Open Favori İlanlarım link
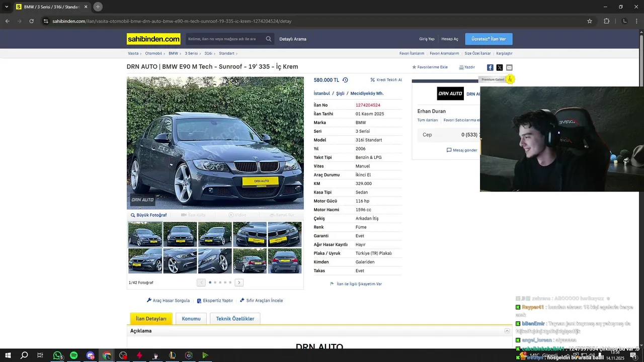Viewport: 644px width, 362px height. pos(412,53)
